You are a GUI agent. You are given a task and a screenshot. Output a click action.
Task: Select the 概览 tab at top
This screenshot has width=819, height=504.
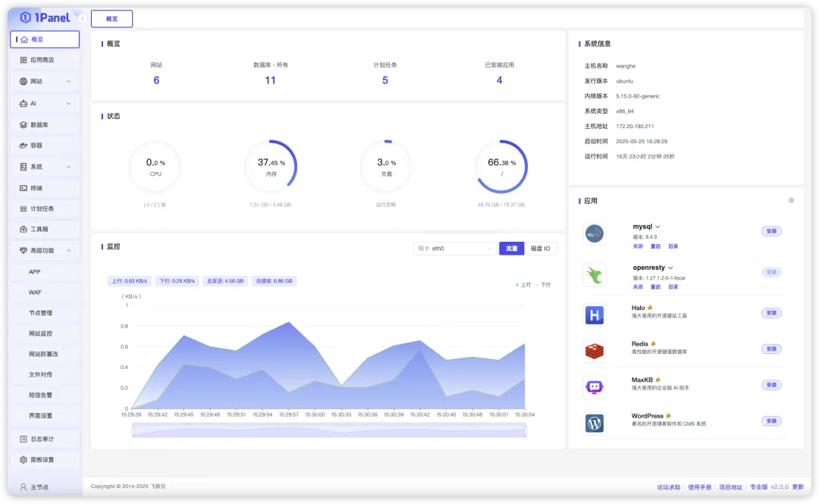click(111, 19)
